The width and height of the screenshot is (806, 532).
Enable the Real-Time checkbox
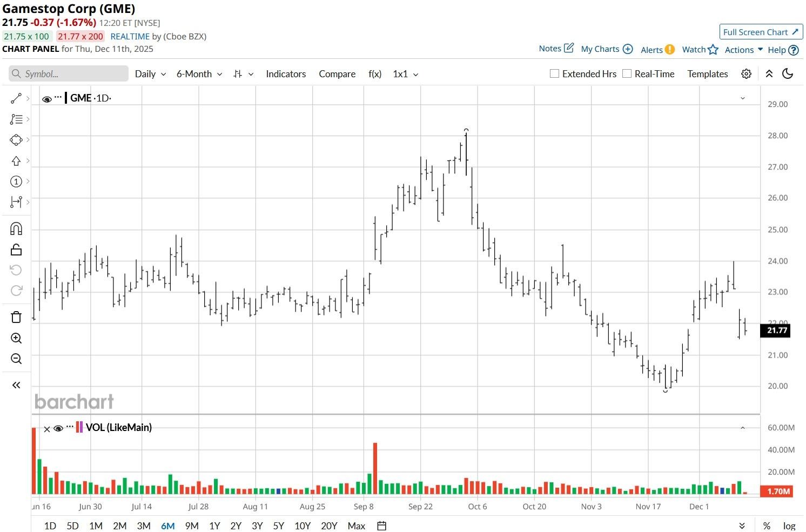[627, 73]
